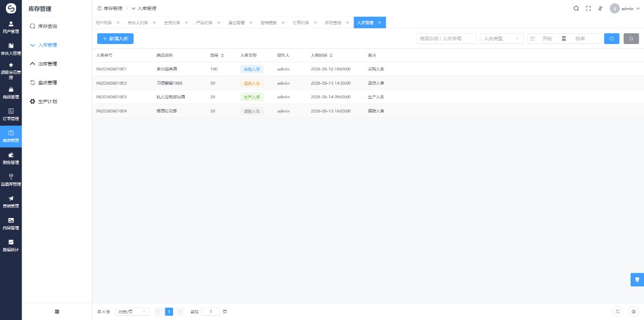644x320 pixels.
Task: Click the calendar icon in date range filter
Action: 532,39
